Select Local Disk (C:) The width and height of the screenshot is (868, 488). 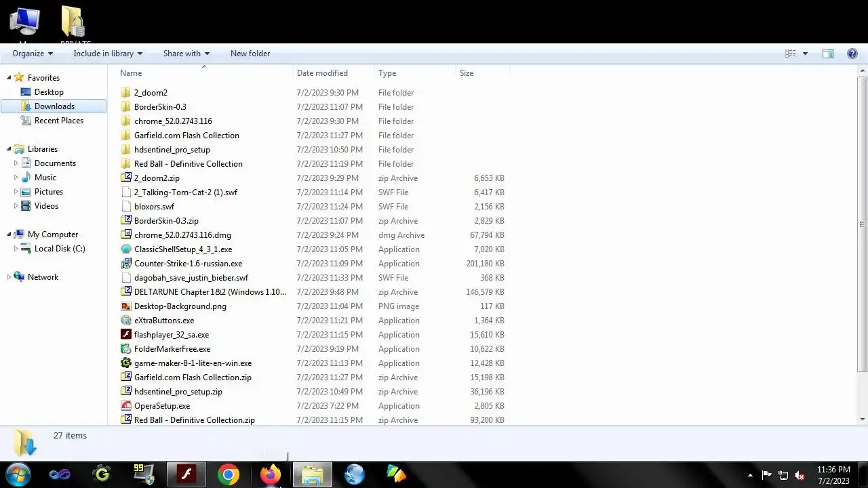pyautogui.click(x=60, y=249)
